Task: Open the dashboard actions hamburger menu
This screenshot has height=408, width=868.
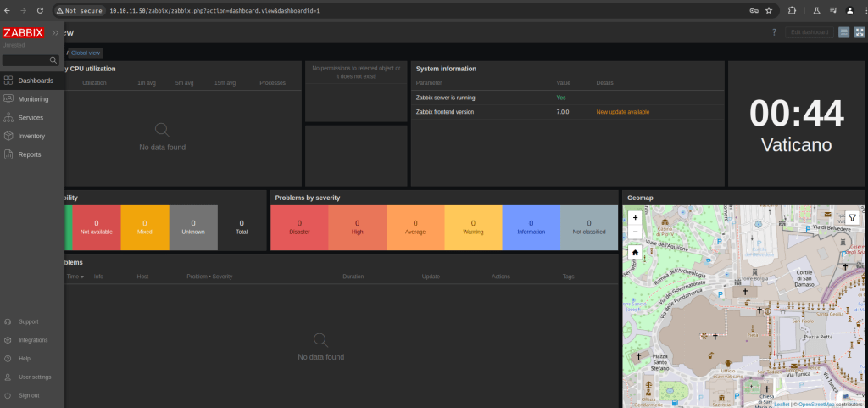Action: (843, 32)
